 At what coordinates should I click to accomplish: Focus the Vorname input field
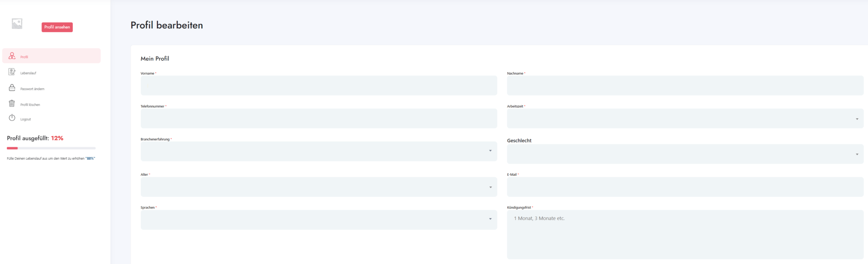(x=319, y=86)
